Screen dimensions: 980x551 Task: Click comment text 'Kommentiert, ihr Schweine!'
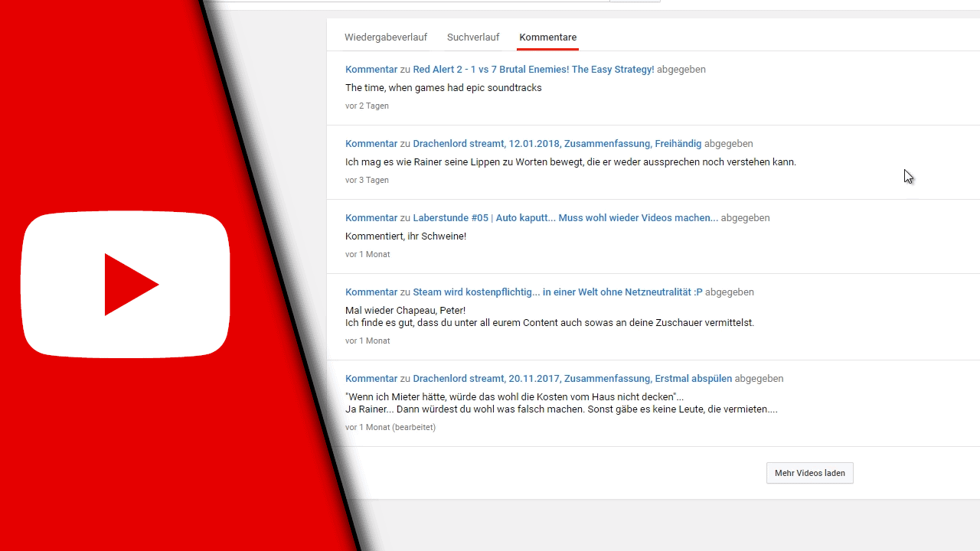point(406,236)
